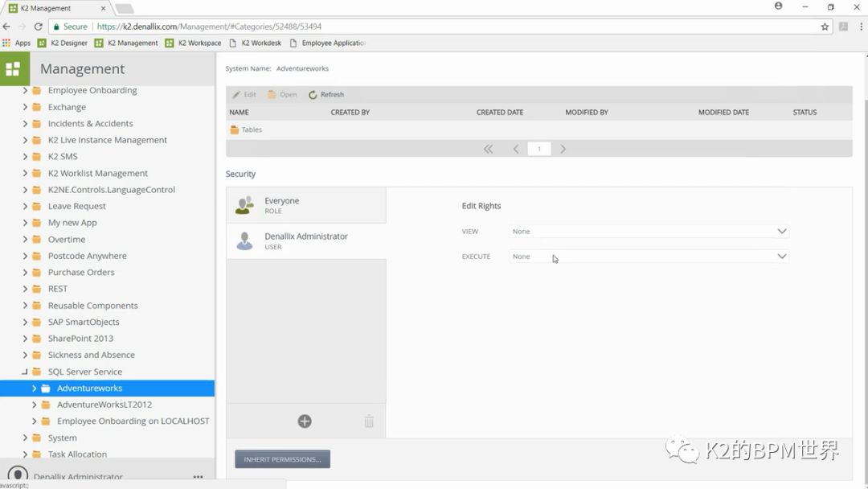
Task: Select the Task Allocation tree item
Action: (x=77, y=454)
